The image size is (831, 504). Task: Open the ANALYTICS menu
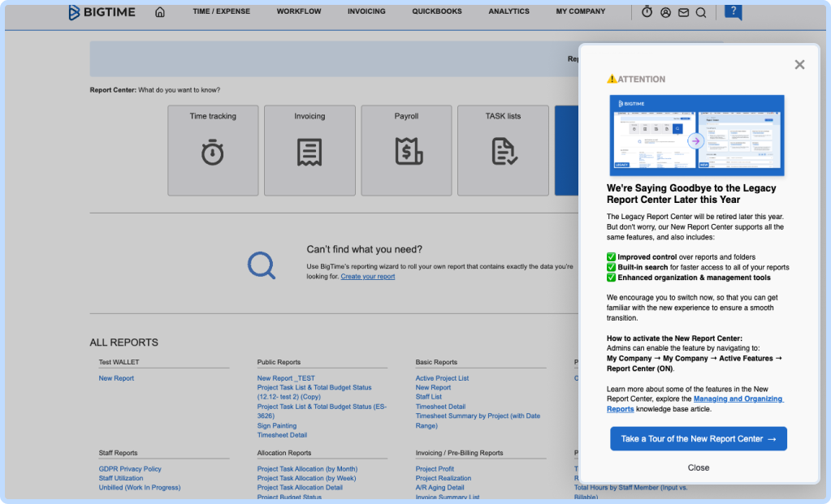(x=509, y=11)
